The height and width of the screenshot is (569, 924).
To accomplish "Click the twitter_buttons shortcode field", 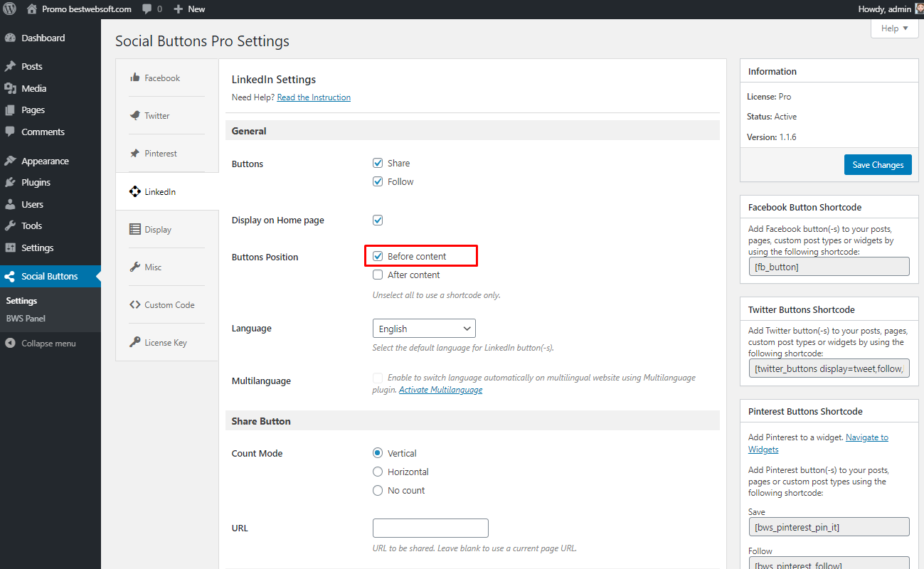I will click(x=829, y=368).
